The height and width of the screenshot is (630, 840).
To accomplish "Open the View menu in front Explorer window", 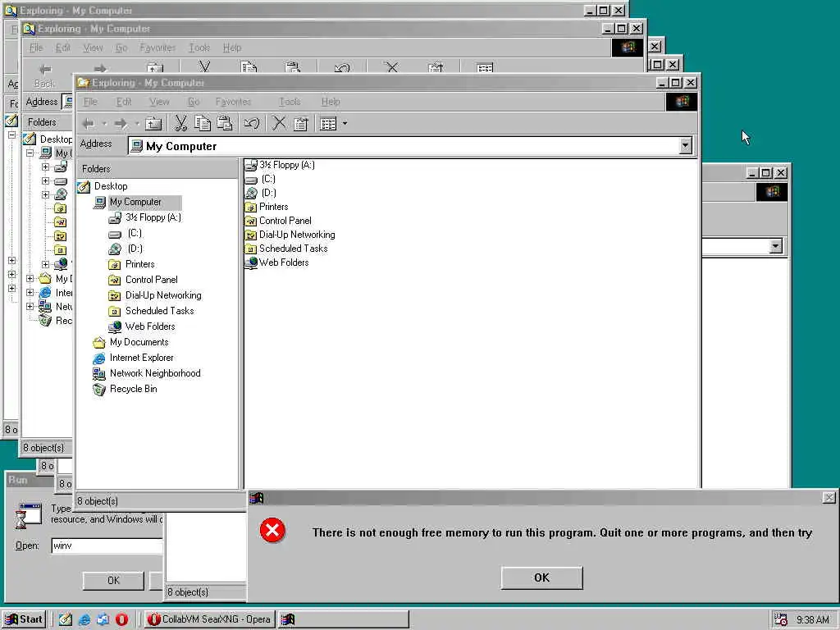I will [x=159, y=102].
